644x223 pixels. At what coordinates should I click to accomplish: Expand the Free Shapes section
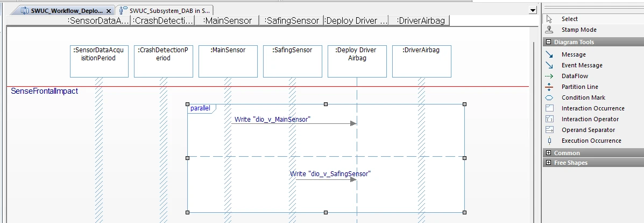click(x=549, y=163)
